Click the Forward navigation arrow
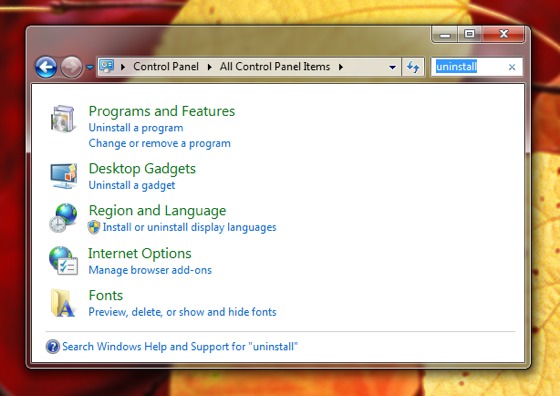The image size is (560, 396). [71, 67]
